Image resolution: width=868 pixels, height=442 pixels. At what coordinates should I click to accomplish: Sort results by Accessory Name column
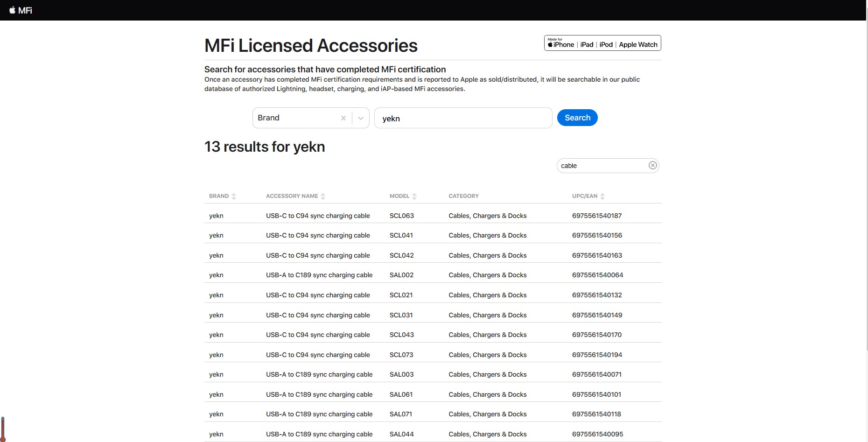[x=323, y=196]
